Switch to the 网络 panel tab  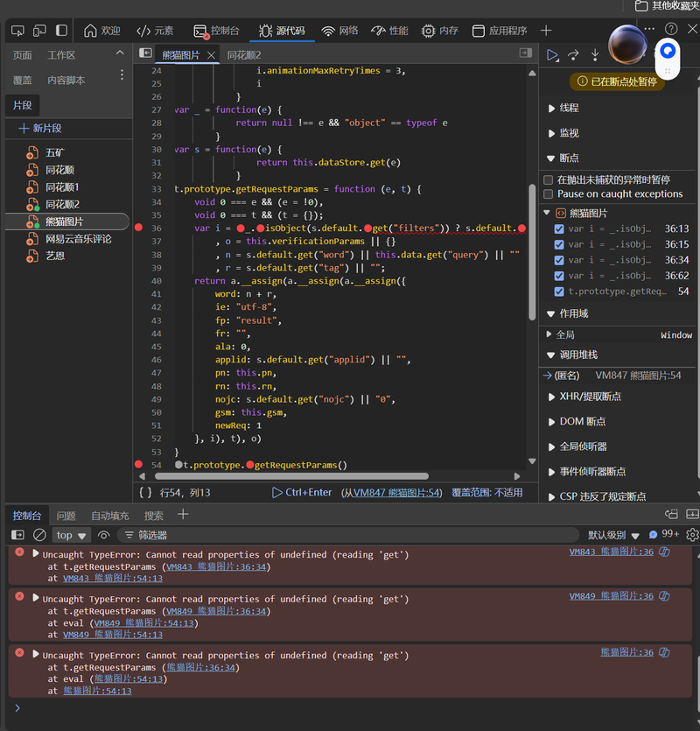point(339,31)
